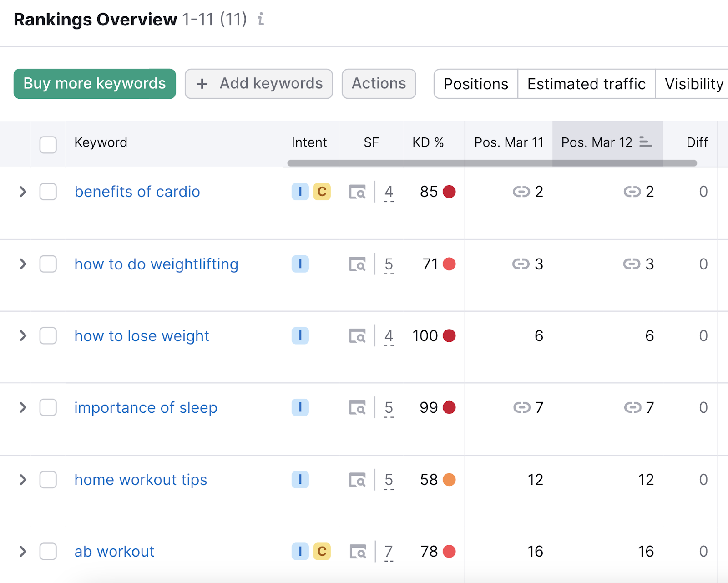
Task: Open the how to lose weight keyword link
Action: 142,336
